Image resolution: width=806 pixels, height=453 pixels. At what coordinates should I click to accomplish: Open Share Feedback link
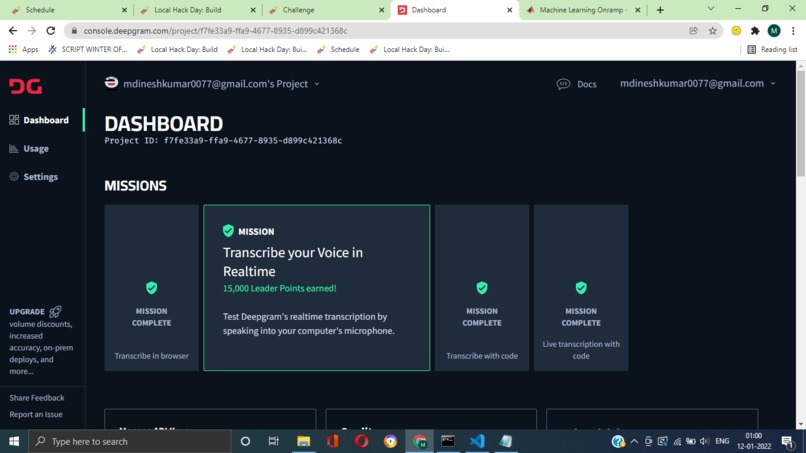pyautogui.click(x=36, y=398)
